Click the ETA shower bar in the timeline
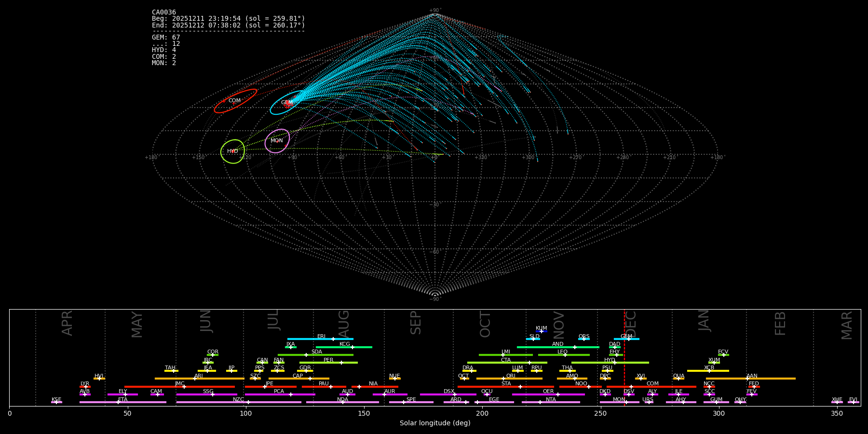This screenshot has height=434, width=868. click(x=123, y=402)
